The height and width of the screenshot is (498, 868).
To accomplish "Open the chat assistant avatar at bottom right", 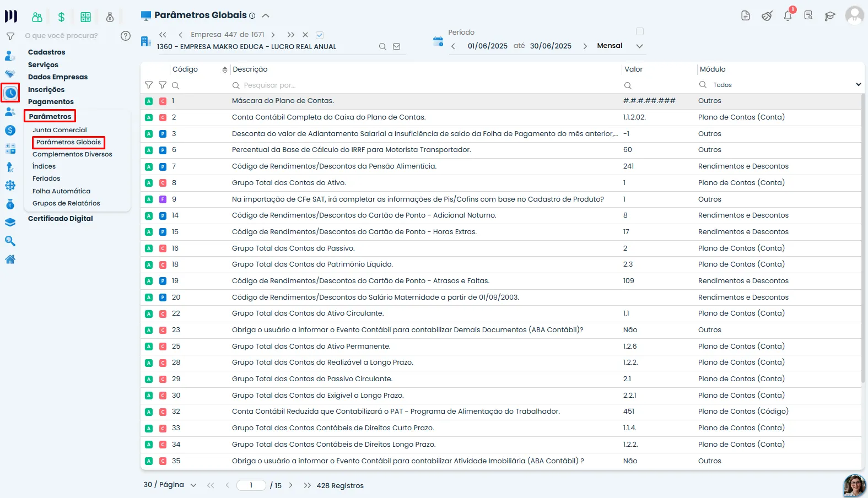I will pos(854,485).
